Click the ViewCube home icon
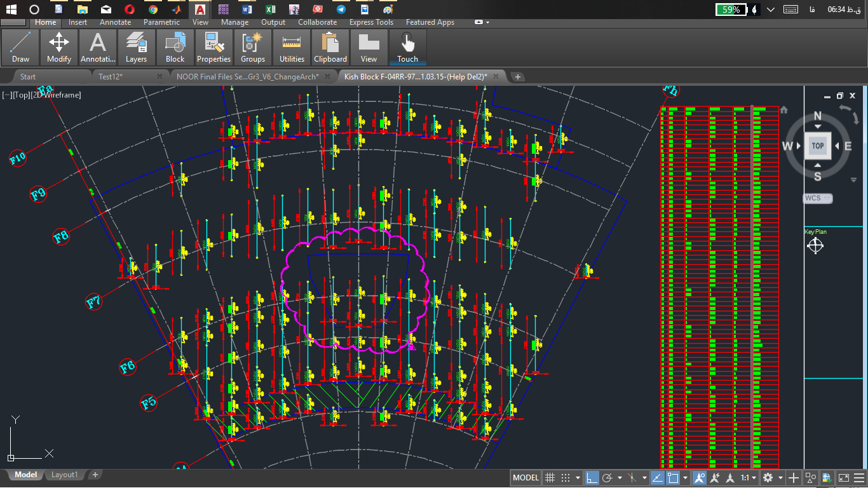Screen dimensions: 868x488 tap(783, 110)
